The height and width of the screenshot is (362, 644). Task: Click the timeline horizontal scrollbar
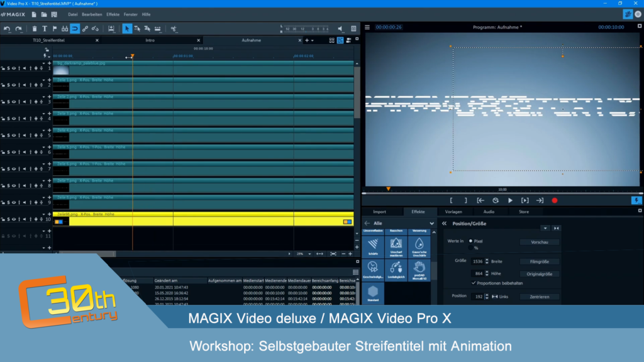87,254
